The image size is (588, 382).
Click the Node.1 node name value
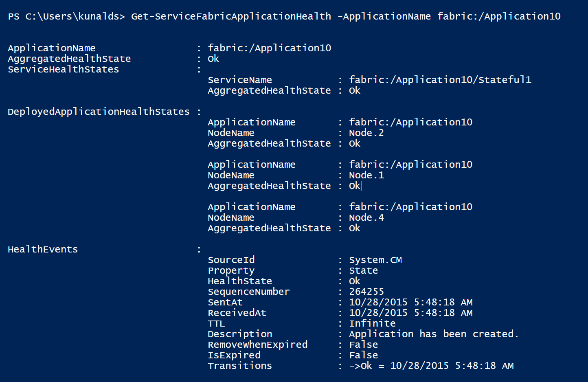(x=366, y=175)
